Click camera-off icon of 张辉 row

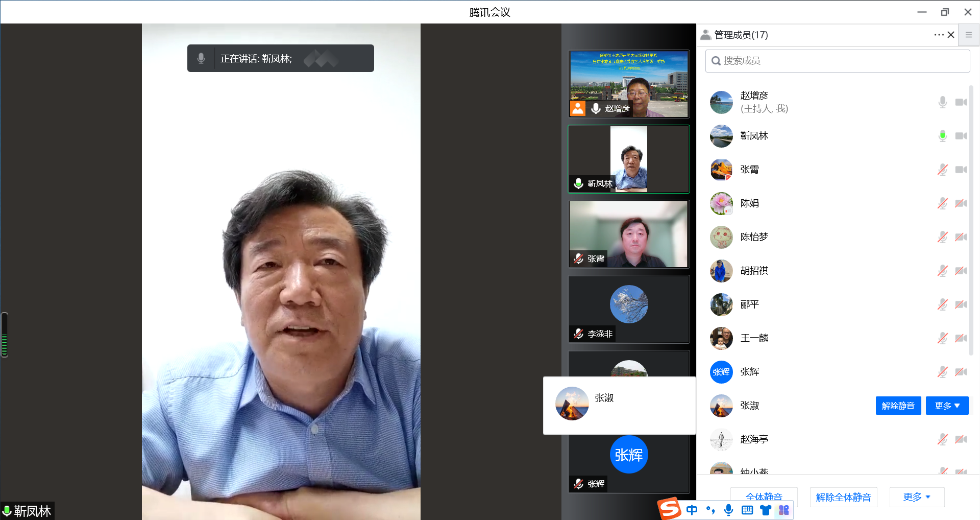click(961, 372)
